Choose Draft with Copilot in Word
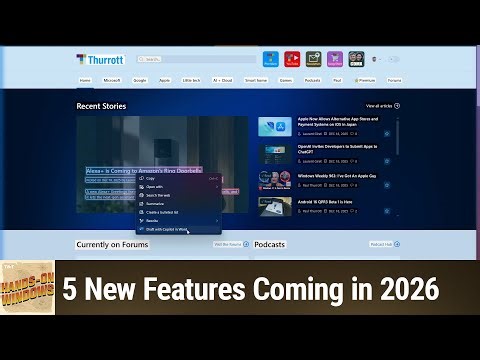Screen dimensions: 480x360 (x=179, y=229)
